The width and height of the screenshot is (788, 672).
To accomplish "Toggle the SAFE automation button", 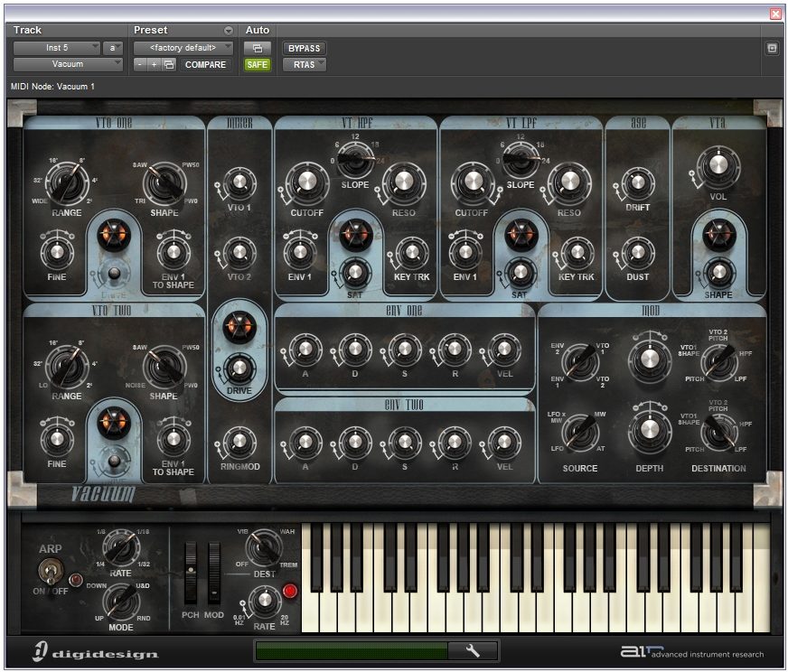I will pyautogui.click(x=258, y=65).
